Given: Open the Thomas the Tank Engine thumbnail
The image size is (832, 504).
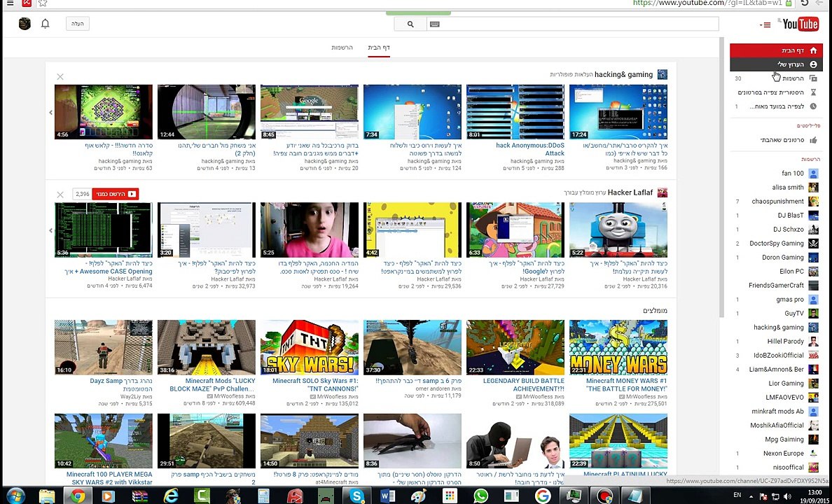Looking at the screenshot, I should click(618, 230).
